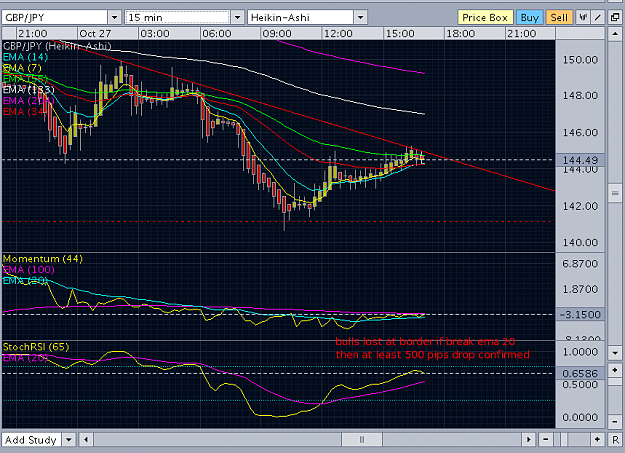This screenshot has width=625, height=453.
Task: Select the EMA (7) study label
Action: coord(22,68)
